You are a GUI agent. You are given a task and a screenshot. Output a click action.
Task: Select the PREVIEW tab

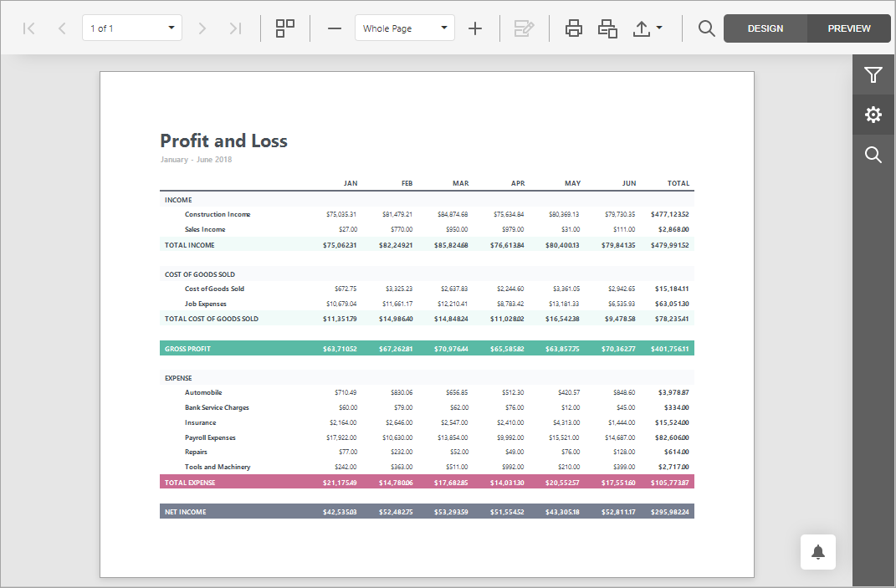pos(848,28)
